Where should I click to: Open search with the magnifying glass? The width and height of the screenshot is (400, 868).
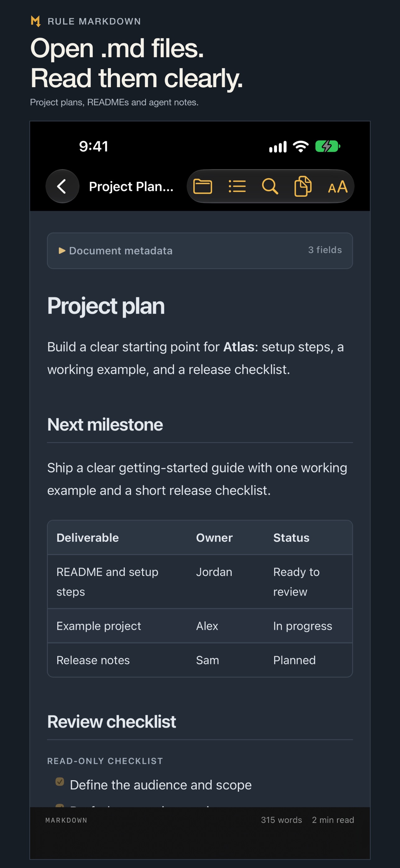click(x=270, y=186)
